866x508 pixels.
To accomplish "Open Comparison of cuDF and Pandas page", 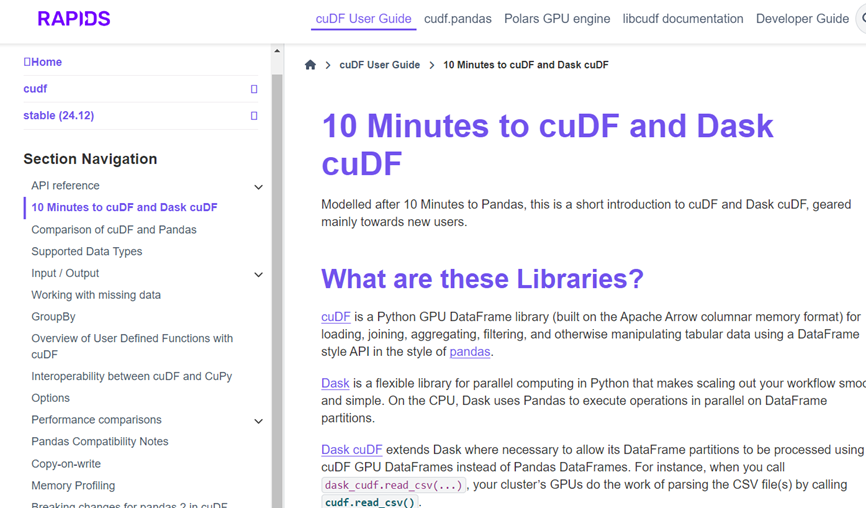I will point(114,229).
